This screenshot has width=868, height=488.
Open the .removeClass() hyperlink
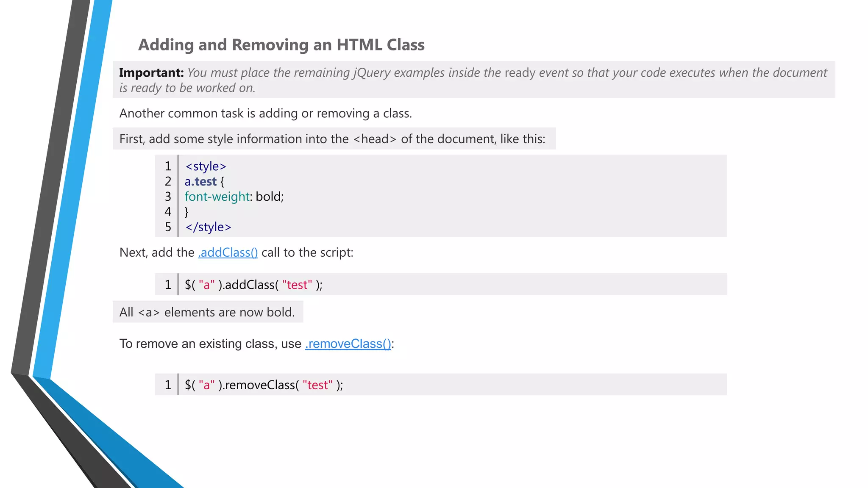coord(348,344)
